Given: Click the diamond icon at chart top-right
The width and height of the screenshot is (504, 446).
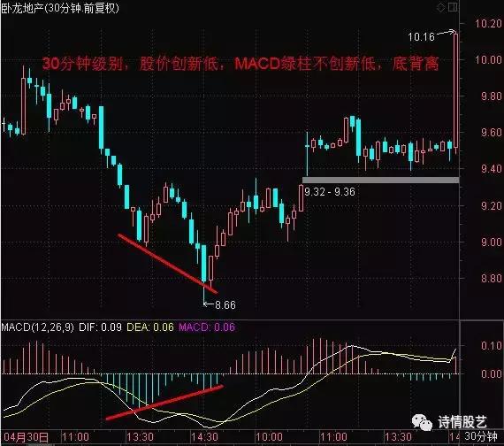Looking at the screenshot, I should [x=441, y=7].
